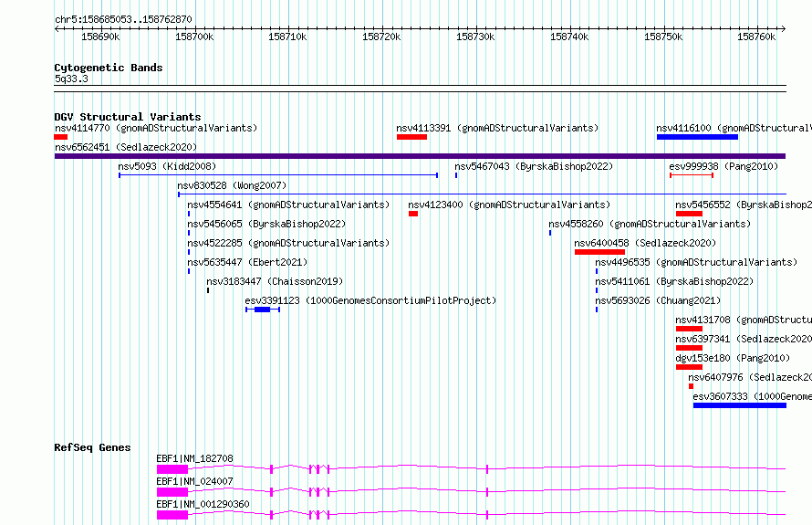Select the blue esv3391123 variant glyph
This screenshot has width=812, height=525.
(x=263, y=310)
